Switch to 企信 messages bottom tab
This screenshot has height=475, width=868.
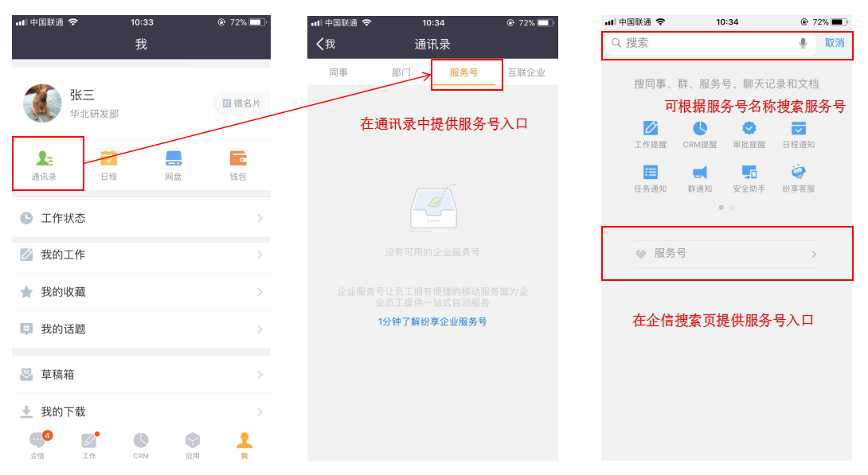coord(39,445)
